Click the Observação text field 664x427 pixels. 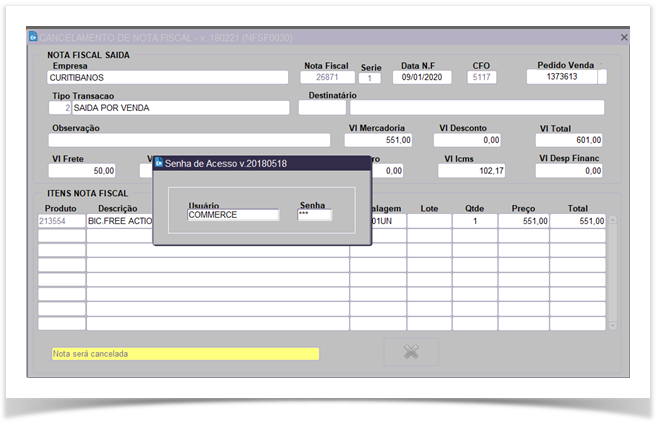(189, 140)
